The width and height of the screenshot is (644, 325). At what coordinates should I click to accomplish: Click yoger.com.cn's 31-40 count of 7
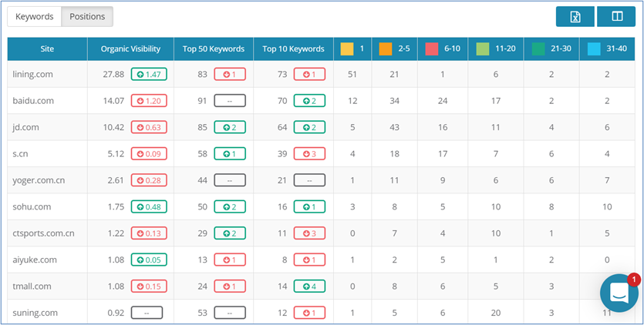(x=607, y=180)
